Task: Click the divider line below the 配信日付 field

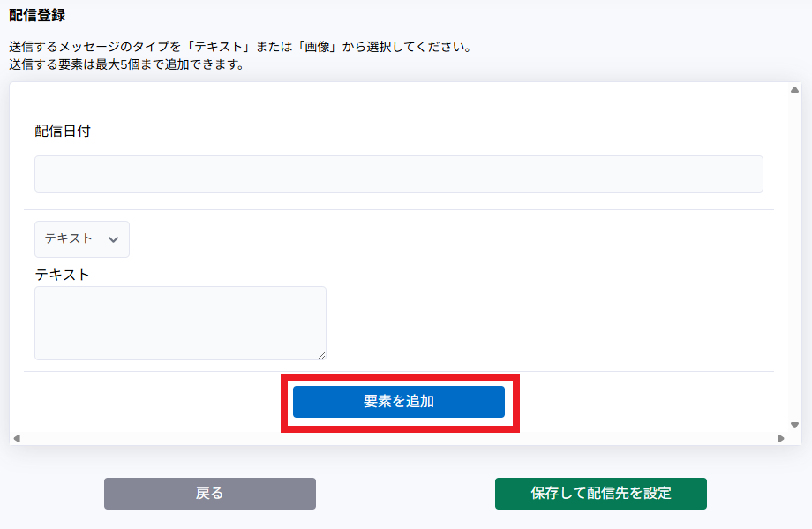Action: point(398,209)
